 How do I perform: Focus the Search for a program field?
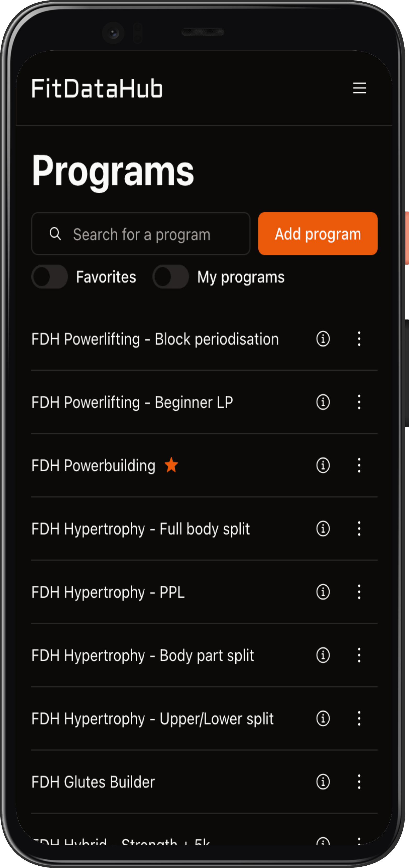point(141,233)
